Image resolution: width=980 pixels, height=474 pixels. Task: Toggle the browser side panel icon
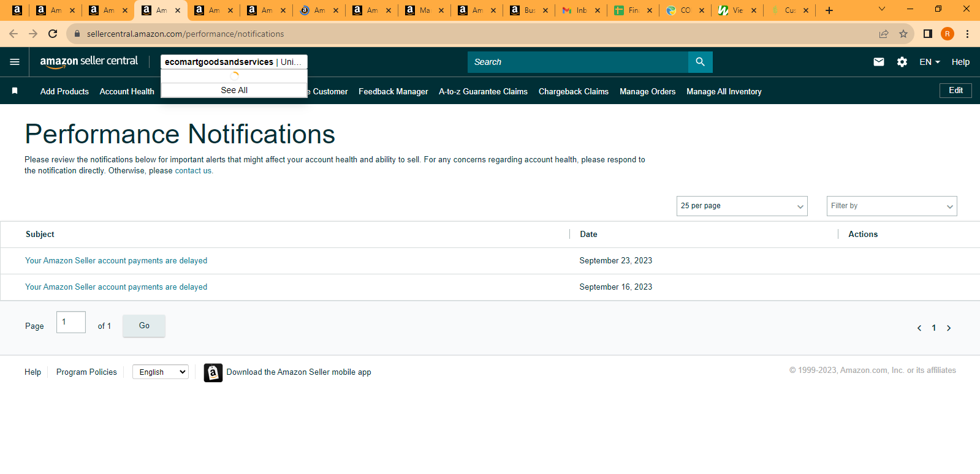pyautogui.click(x=928, y=34)
